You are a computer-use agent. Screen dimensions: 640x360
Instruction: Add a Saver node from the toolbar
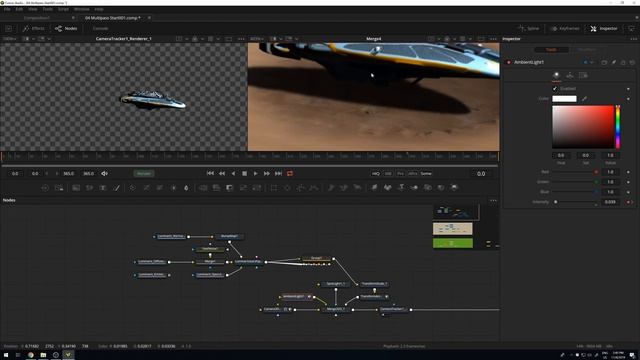(x=59, y=188)
